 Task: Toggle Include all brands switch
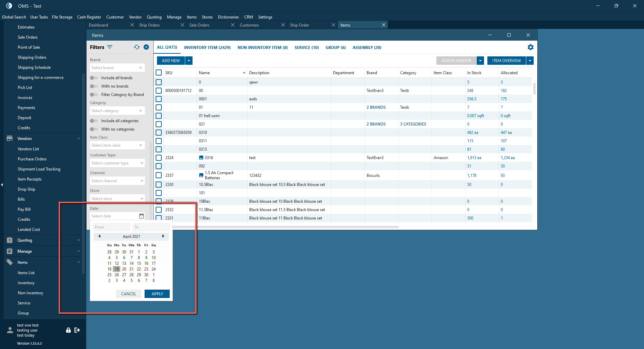(x=94, y=78)
